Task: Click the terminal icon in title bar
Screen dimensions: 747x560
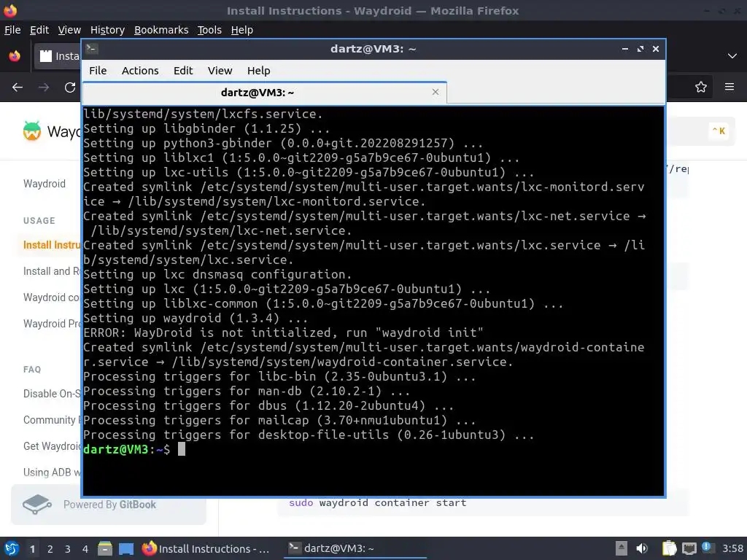Action: (92, 49)
